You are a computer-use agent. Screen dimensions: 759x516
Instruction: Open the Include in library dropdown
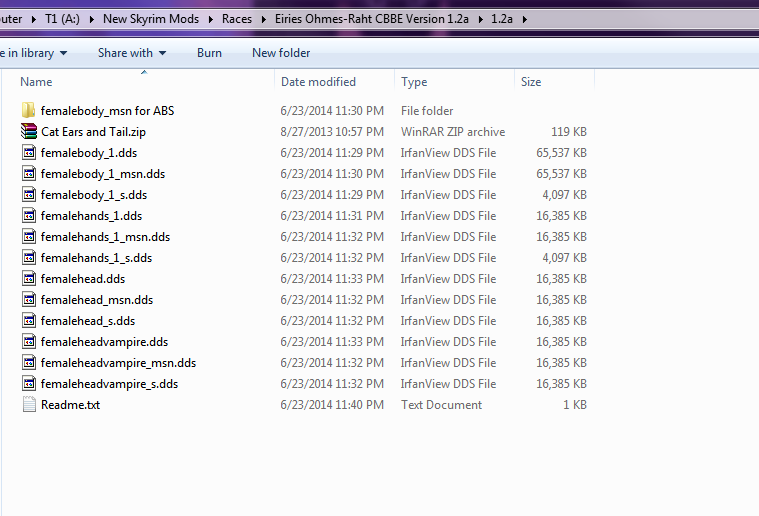coord(33,53)
